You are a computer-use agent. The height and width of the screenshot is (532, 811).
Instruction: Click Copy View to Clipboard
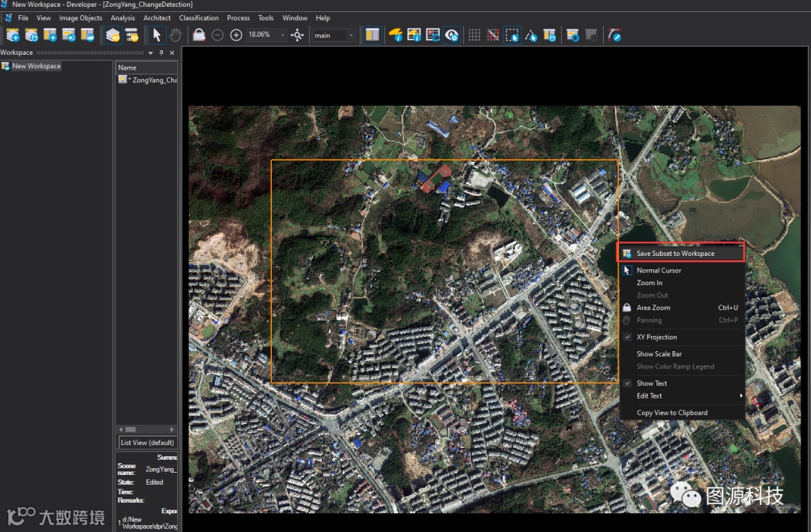[x=672, y=413]
